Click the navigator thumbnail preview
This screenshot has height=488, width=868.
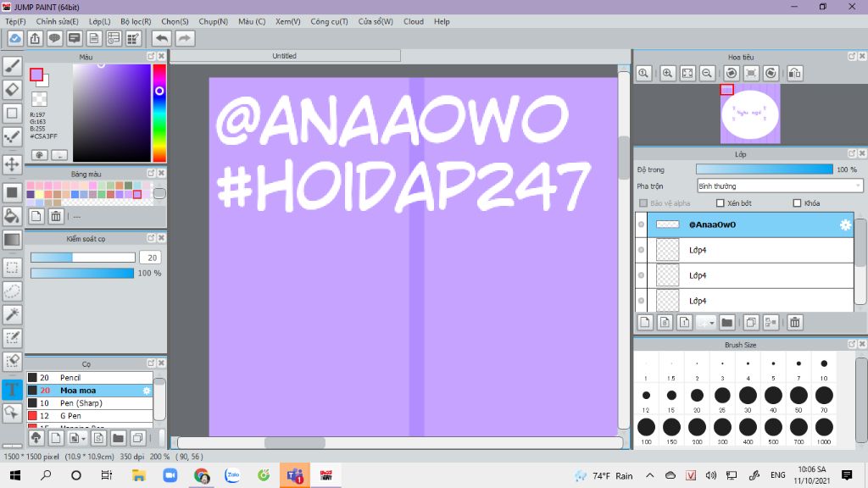coord(750,114)
